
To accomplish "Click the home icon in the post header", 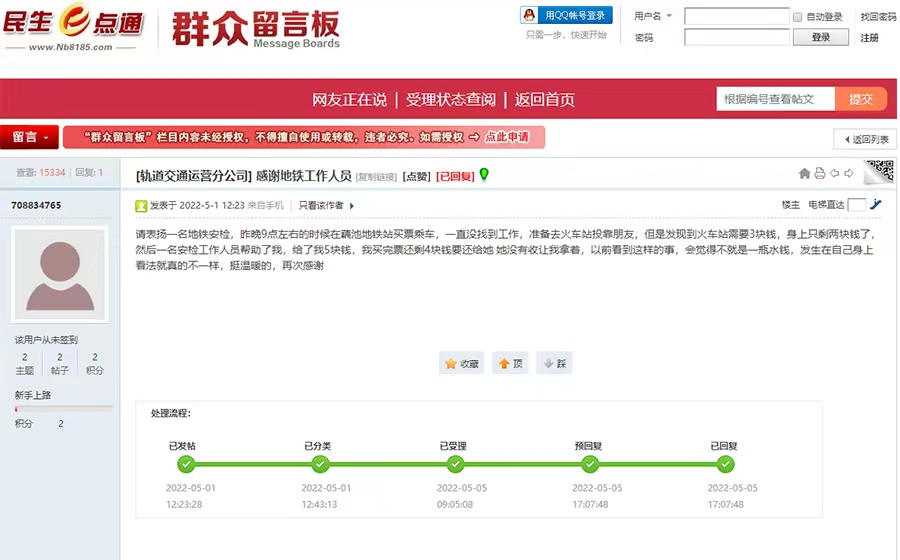I will pyautogui.click(x=805, y=174).
